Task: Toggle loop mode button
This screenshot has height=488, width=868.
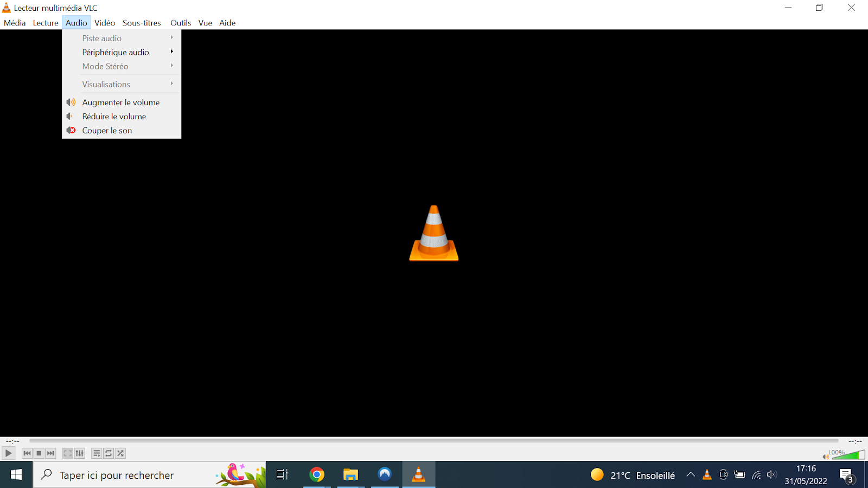Action: (x=108, y=453)
